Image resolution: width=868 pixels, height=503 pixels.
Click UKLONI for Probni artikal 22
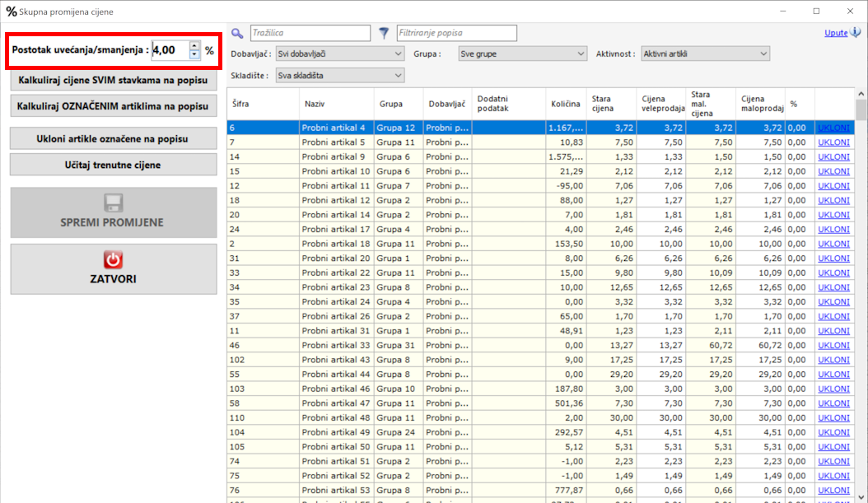[x=833, y=272]
